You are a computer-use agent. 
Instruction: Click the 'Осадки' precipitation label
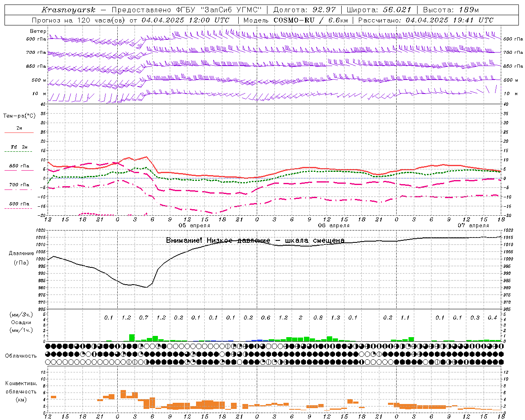[x=21, y=322]
